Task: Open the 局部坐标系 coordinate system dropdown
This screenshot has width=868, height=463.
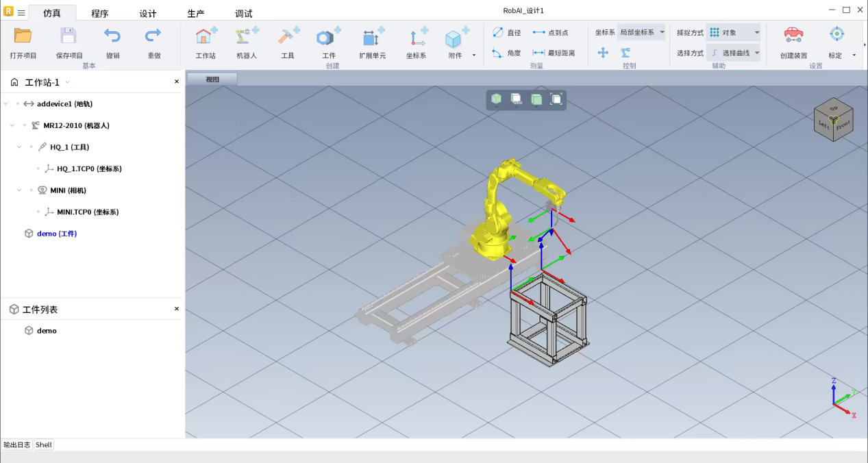Action: tap(641, 32)
